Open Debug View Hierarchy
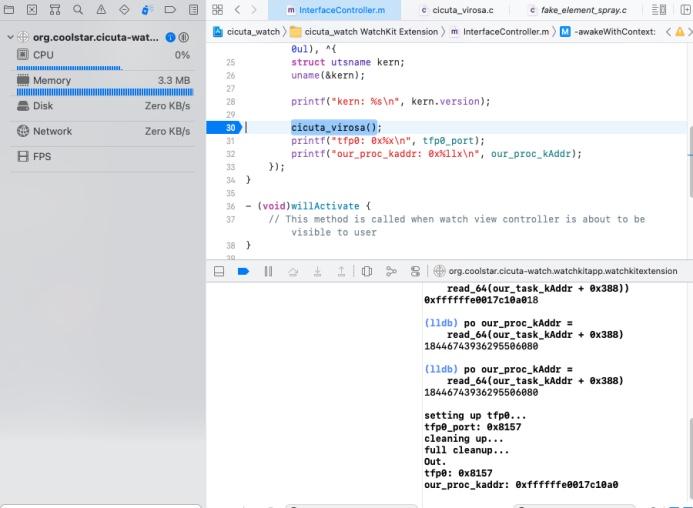Image resolution: width=693 pixels, height=508 pixels. [x=367, y=271]
